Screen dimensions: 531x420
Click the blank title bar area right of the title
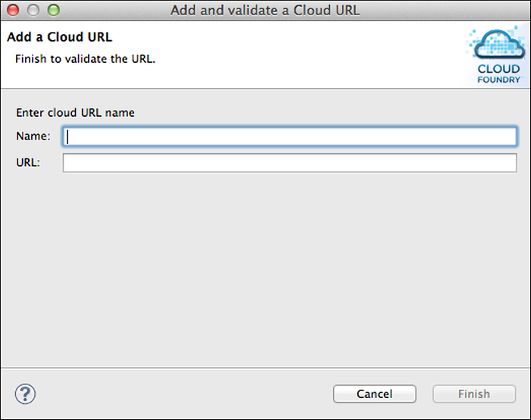[x=455, y=11]
